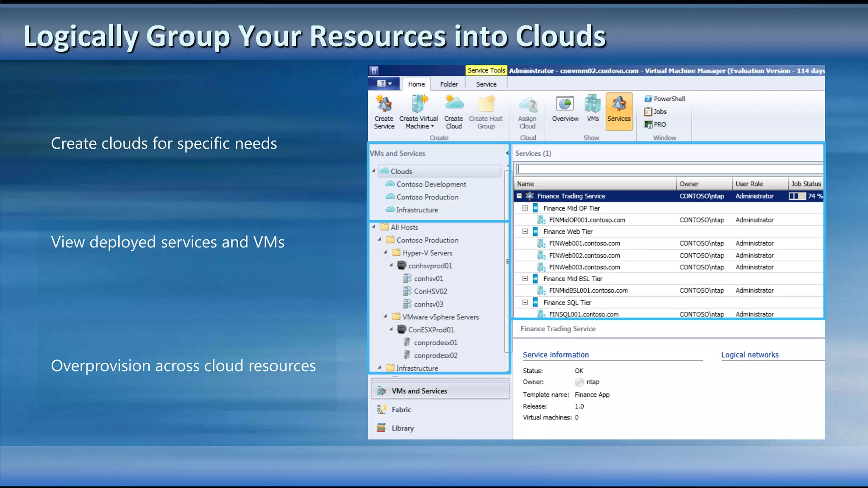Expand the Infrastructure host group
The image size is (868, 488).
379,368
